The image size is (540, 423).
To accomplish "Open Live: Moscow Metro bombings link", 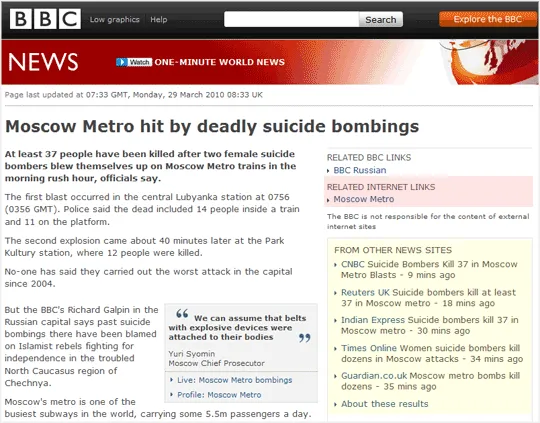I will [235, 380].
